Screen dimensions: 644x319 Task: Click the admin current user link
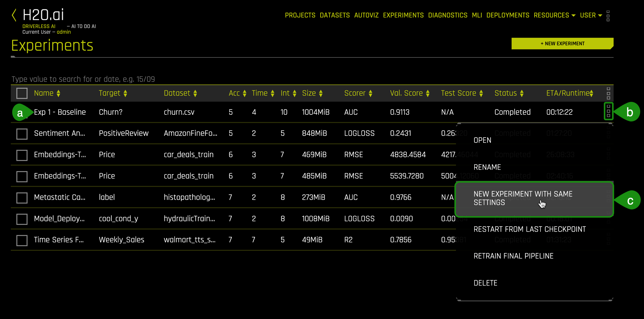[x=64, y=32]
